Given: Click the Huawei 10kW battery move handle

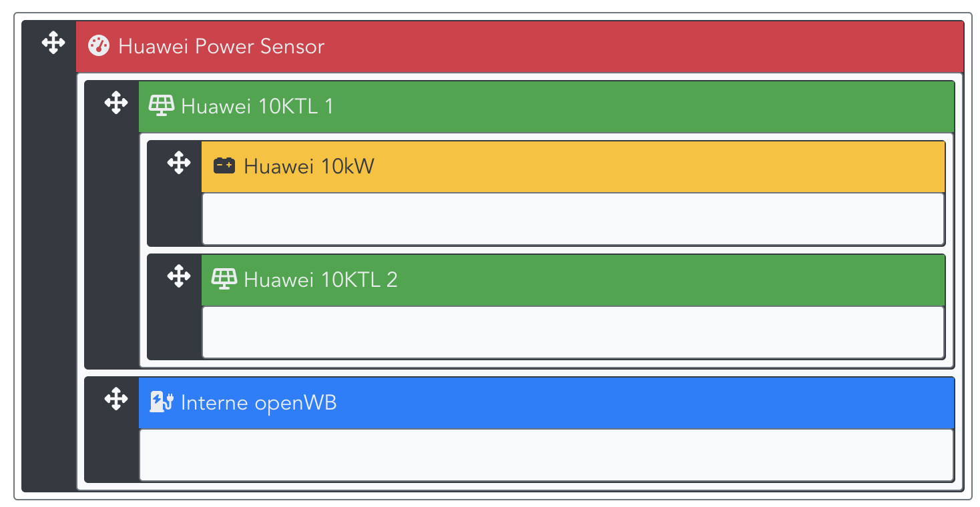Looking at the screenshot, I should (179, 163).
